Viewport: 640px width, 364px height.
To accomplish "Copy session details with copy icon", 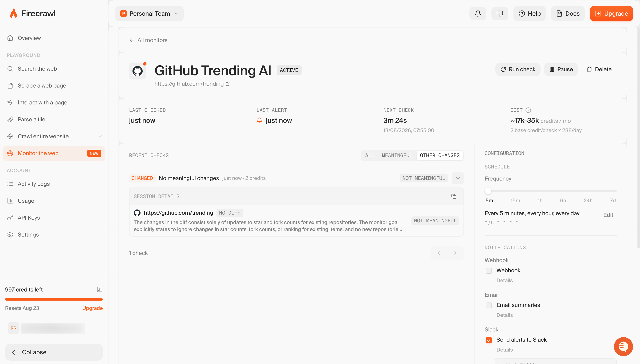I will [x=454, y=197].
